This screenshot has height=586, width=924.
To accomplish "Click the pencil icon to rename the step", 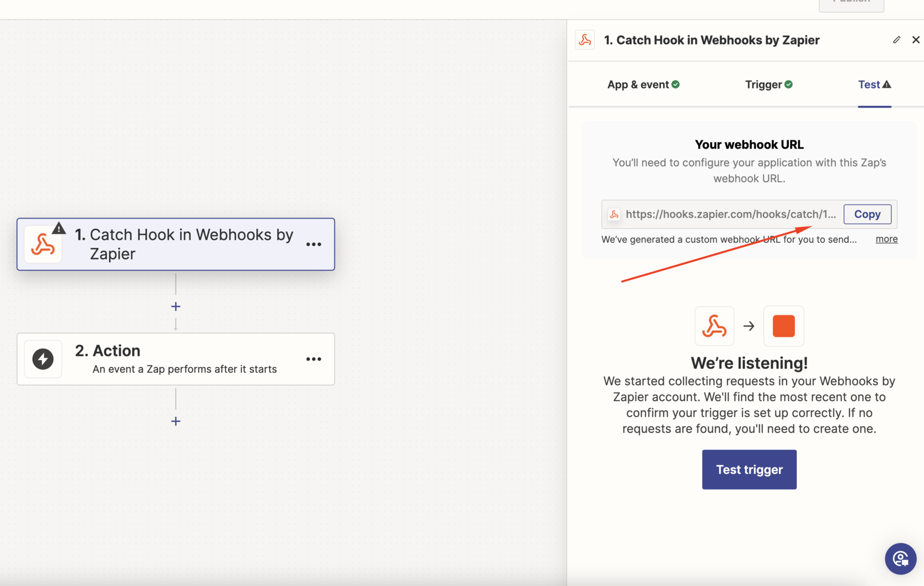I will [896, 40].
